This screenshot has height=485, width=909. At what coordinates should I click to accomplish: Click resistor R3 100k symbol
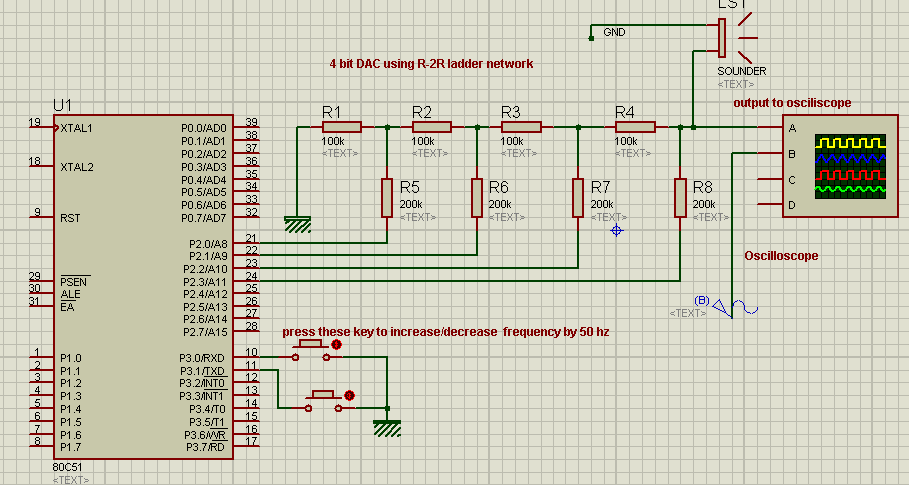(x=521, y=127)
